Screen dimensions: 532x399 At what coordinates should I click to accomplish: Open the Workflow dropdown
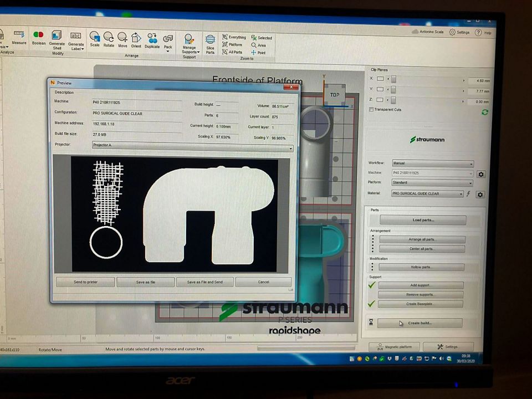(433, 163)
